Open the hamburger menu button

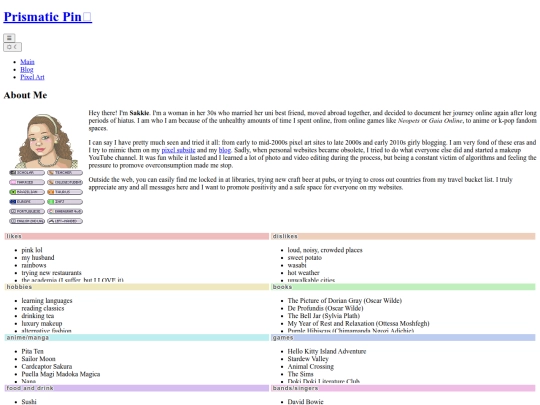pos(9,38)
